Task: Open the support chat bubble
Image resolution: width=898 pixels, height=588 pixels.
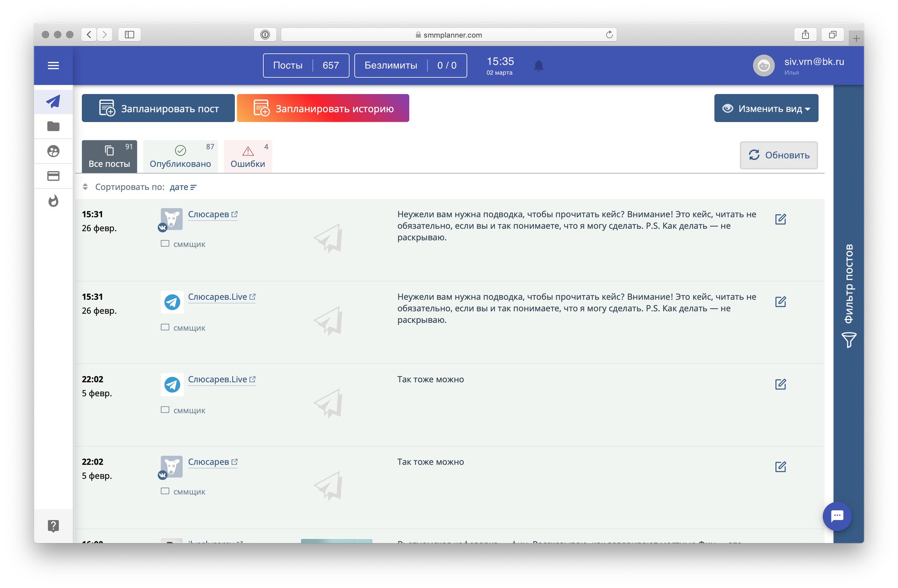Action: [x=837, y=516]
